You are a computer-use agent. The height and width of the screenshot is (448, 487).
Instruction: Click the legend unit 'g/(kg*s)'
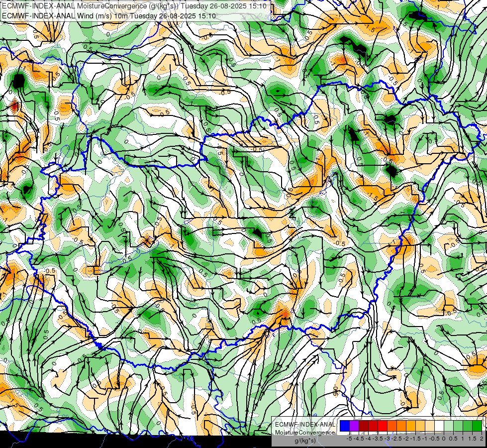tap(305, 441)
